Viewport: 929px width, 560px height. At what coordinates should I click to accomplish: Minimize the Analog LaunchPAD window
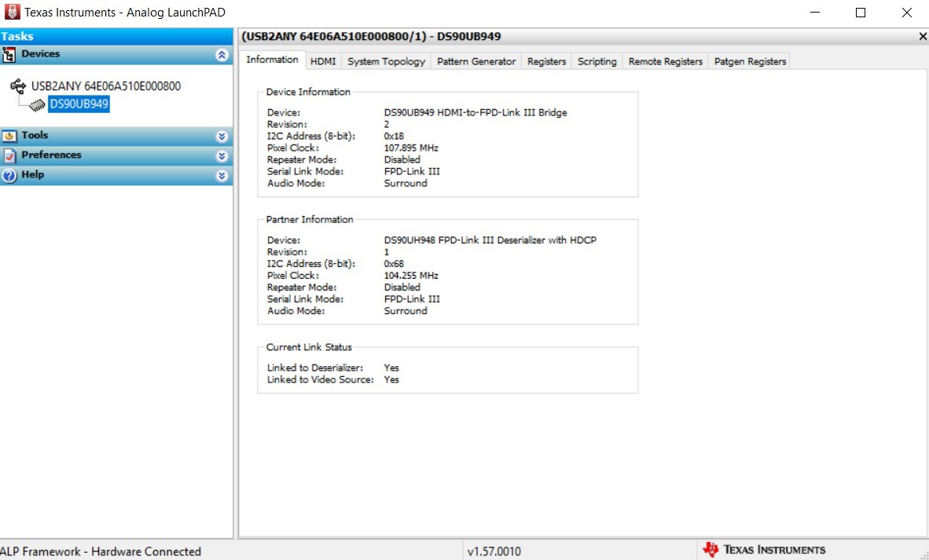[x=815, y=13]
